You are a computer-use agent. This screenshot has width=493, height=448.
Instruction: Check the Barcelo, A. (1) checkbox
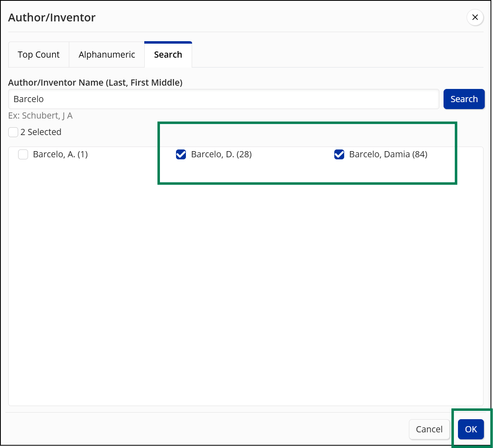pos(23,154)
